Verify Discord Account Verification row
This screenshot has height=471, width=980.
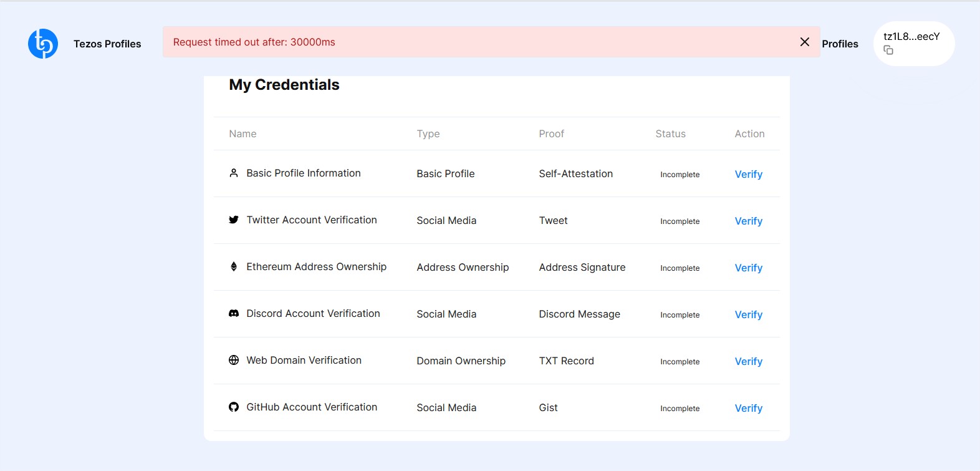748,314
